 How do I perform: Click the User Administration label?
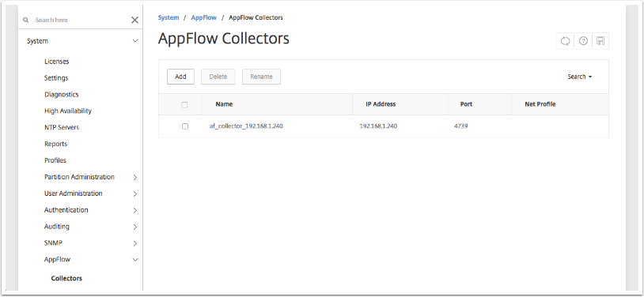pyautogui.click(x=73, y=194)
